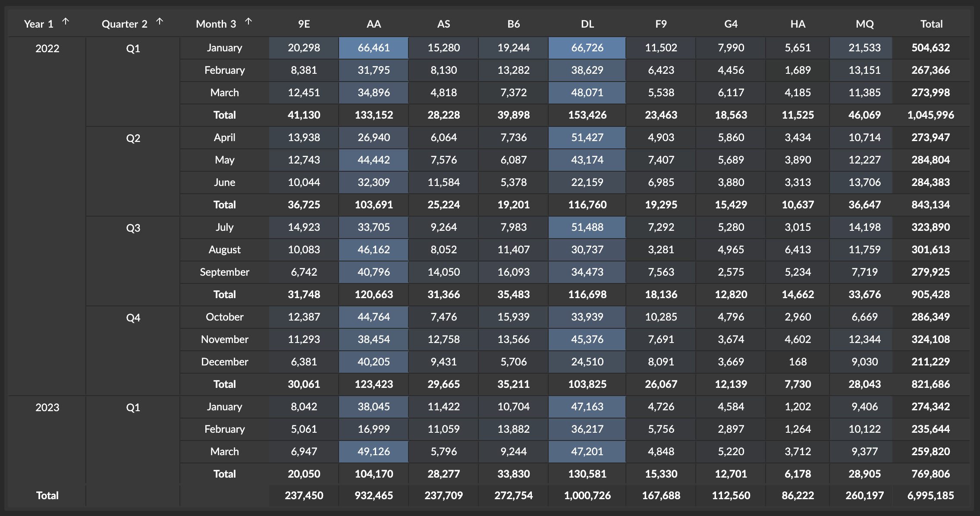Select the grand total value 6,995,185
980x516 pixels.
[930, 495]
